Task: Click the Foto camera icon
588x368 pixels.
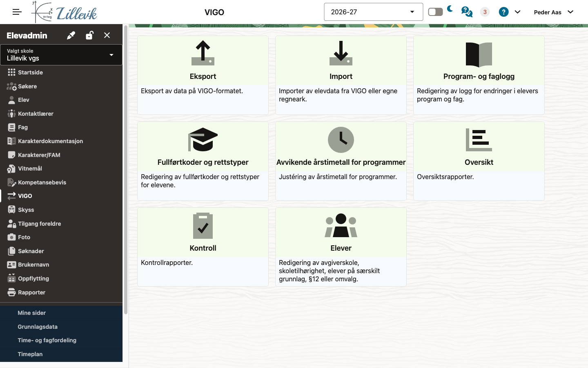Action: [11, 237]
